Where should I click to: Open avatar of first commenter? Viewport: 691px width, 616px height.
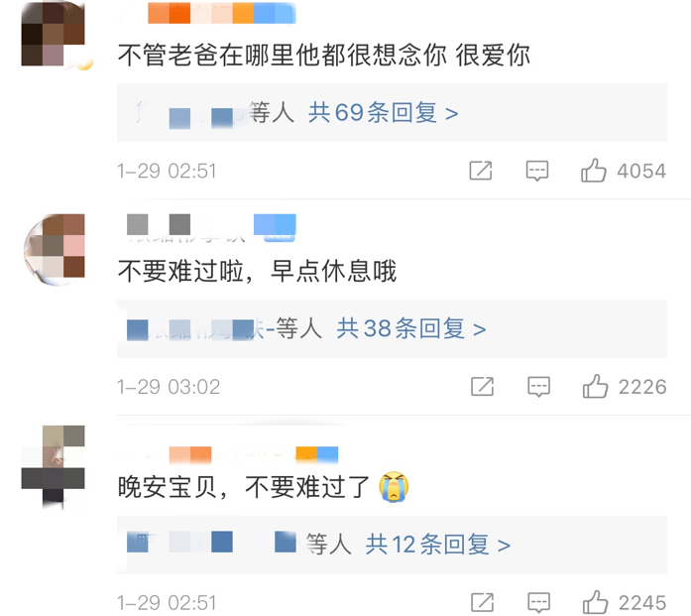pos(54,34)
